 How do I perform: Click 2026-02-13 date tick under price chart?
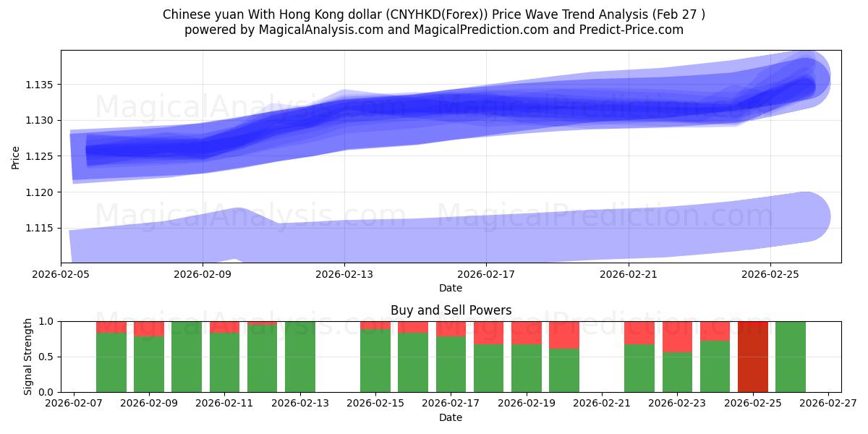pos(344,274)
